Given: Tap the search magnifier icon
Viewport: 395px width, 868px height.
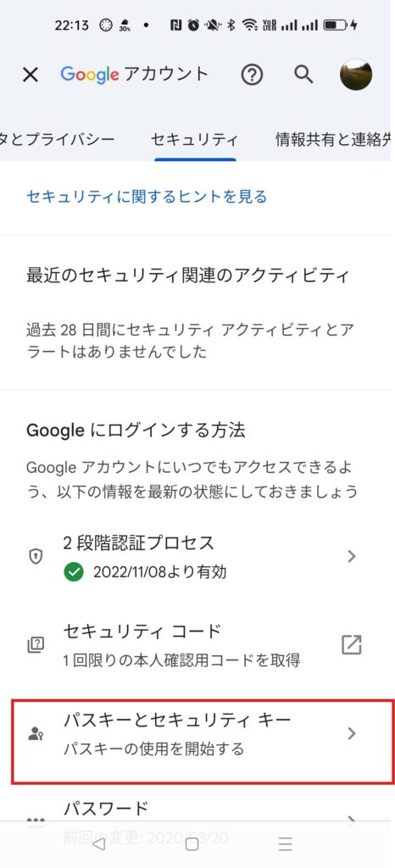Looking at the screenshot, I should pyautogui.click(x=303, y=75).
